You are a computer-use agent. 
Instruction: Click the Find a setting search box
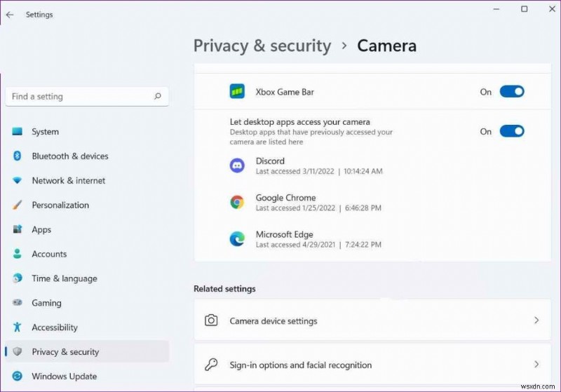pyautogui.click(x=87, y=96)
